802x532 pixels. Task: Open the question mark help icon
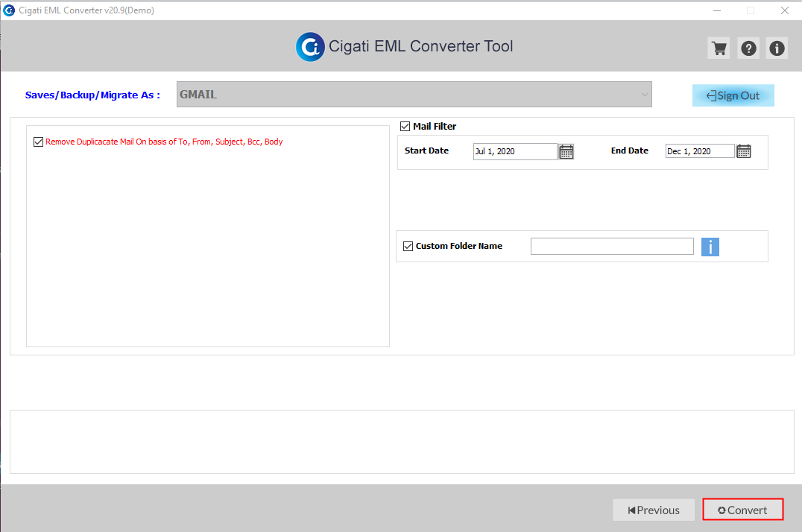point(748,48)
